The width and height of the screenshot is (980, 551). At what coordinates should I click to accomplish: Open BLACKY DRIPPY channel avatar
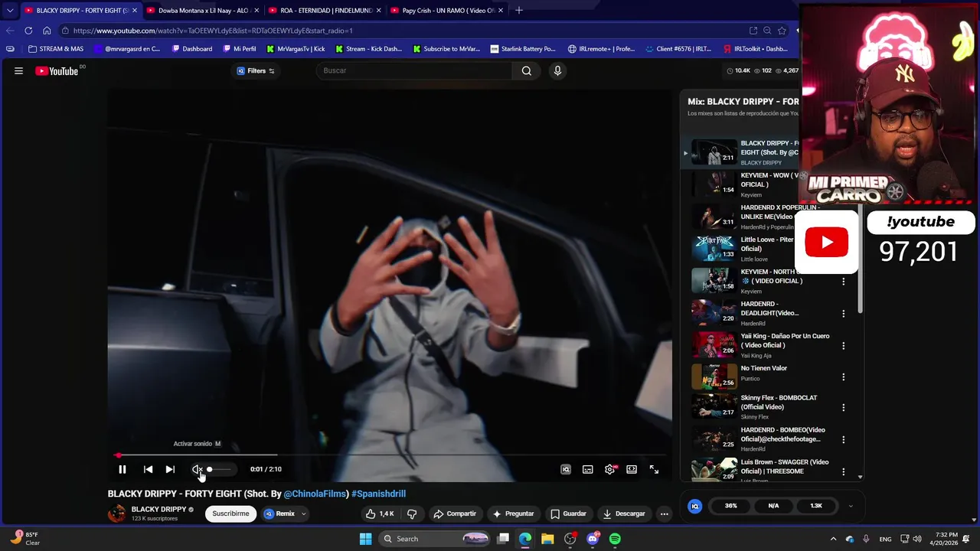pyautogui.click(x=116, y=514)
